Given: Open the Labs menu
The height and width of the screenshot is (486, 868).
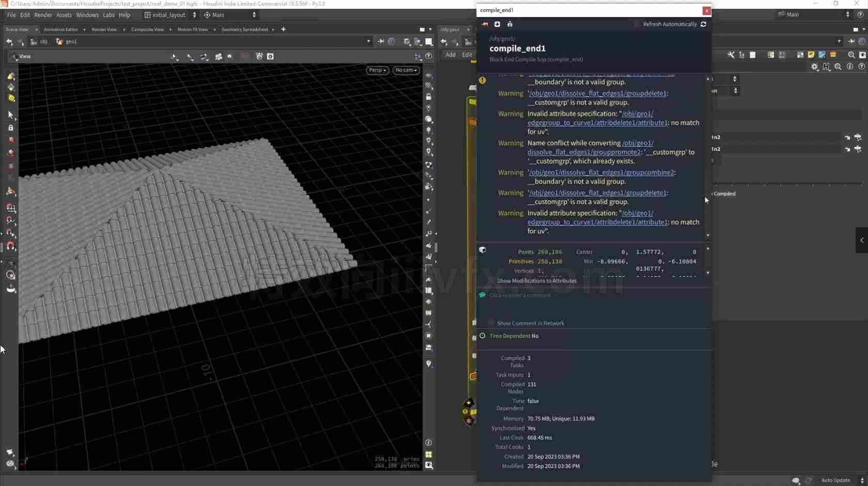Looking at the screenshot, I should [109, 15].
